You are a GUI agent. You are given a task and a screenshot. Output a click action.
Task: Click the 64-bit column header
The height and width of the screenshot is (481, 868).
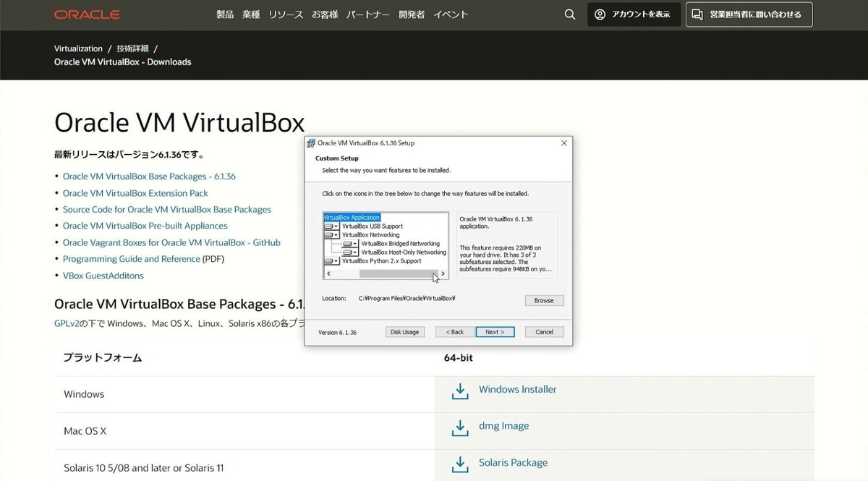point(459,357)
